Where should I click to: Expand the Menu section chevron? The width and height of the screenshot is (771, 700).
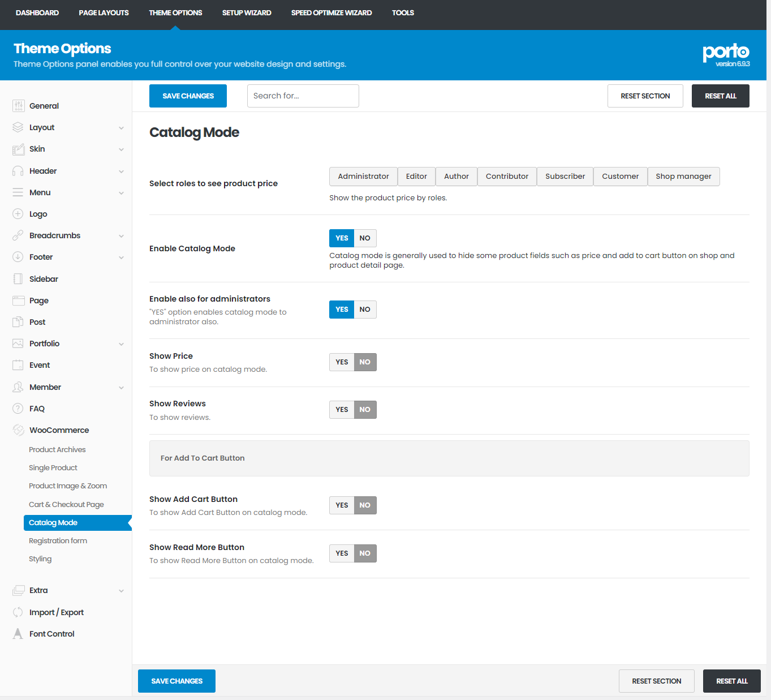click(121, 193)
